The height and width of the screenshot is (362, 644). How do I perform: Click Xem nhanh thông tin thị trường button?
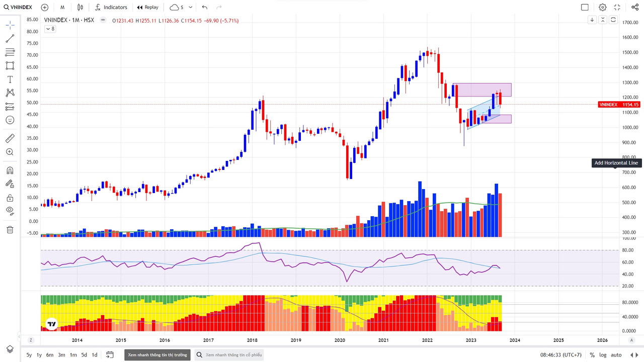(x=157, y=355)
